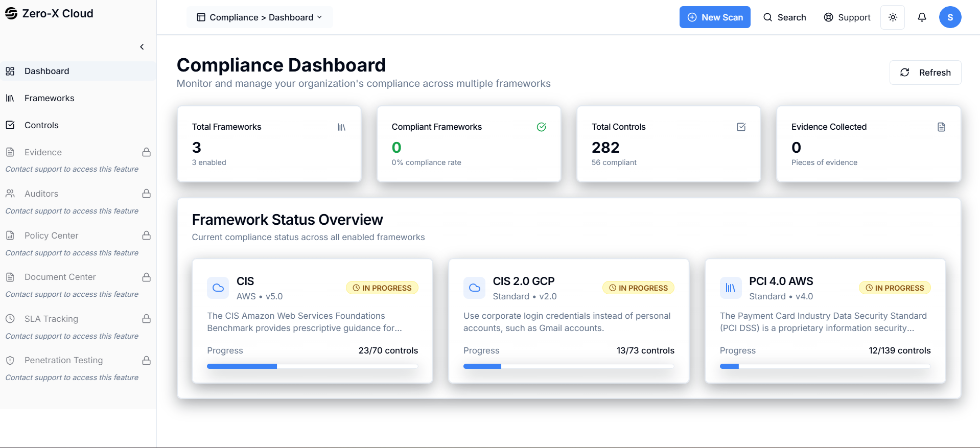This screenshot has width=980, height=448.
Task: Click IN PROGRESS badge on CIS AWS card
Action: pyautogui.click(x=382, y=288)
